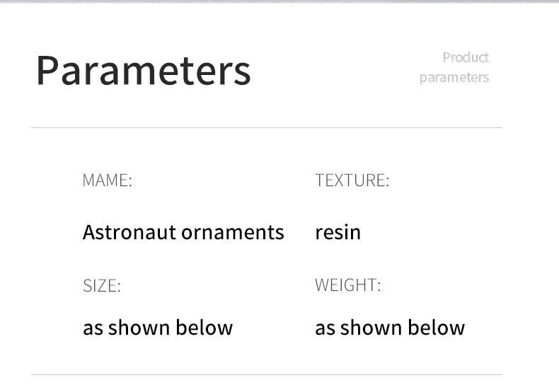The height and width of the screenshot is (392, 559).
Task: Click the Astronaut ornaments value text
Action: 183,232
